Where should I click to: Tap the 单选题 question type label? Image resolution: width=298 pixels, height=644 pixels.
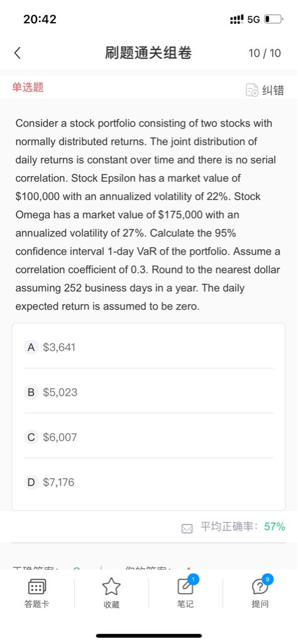pos(28,87)
